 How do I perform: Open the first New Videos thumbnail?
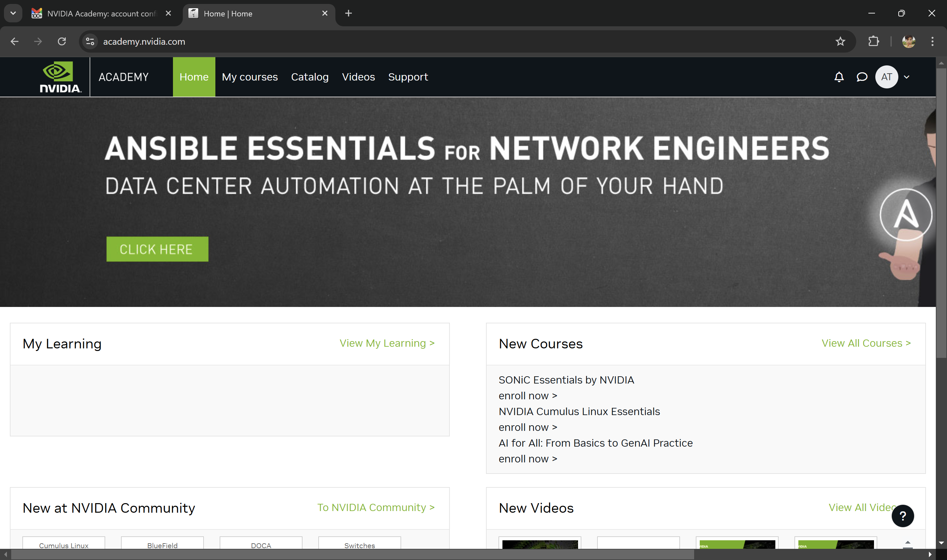point(540,543)
